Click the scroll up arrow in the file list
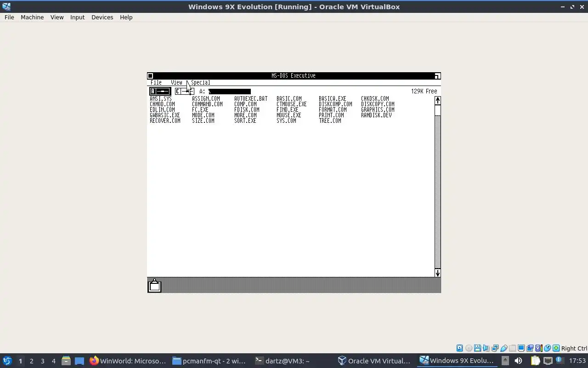This screenshot has height=368, width=588. click(437, 101)
